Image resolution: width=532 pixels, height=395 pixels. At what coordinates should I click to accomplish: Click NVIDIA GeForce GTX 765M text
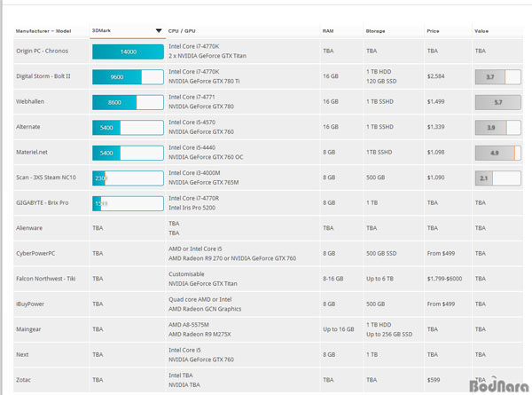[x=204, y=182]
